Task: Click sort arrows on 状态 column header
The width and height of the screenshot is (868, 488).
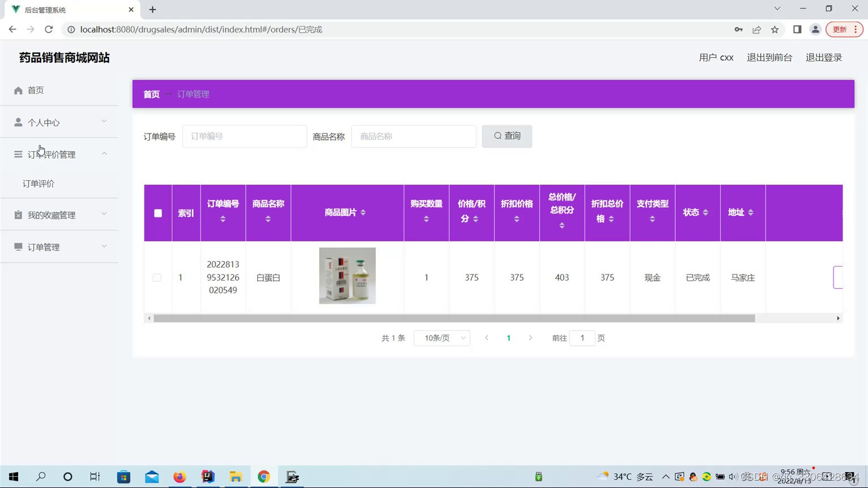Action: [x=705, y=212]
